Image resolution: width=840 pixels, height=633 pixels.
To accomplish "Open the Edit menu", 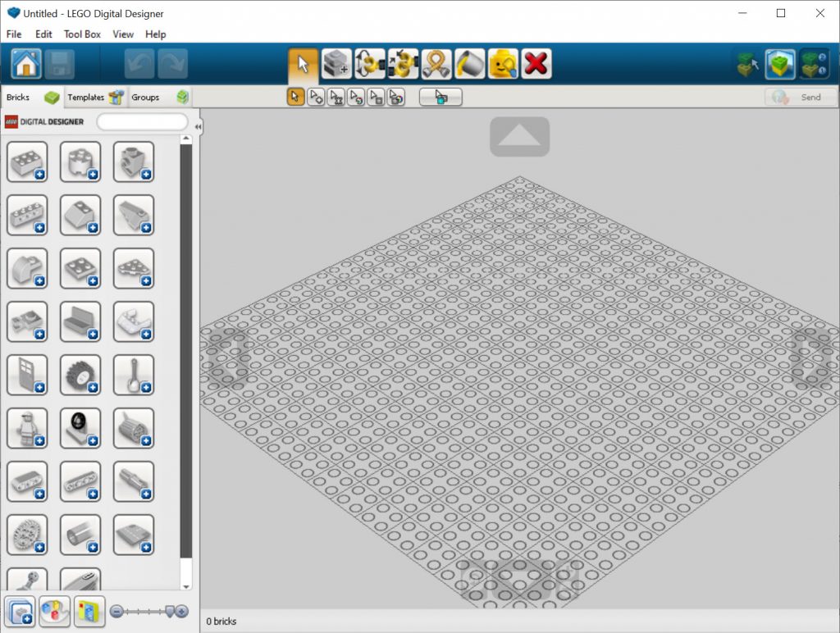I will 43,34.
